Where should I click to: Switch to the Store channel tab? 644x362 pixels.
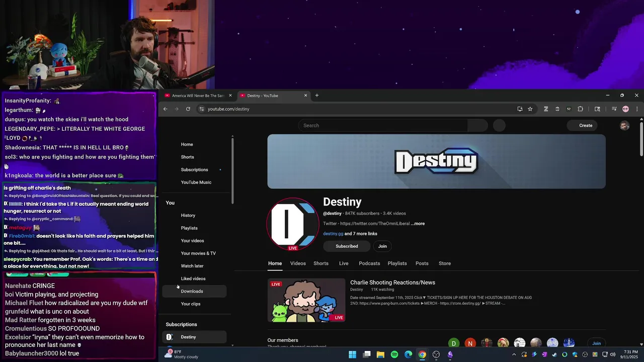pyautogui.click(x=445, y=263)
